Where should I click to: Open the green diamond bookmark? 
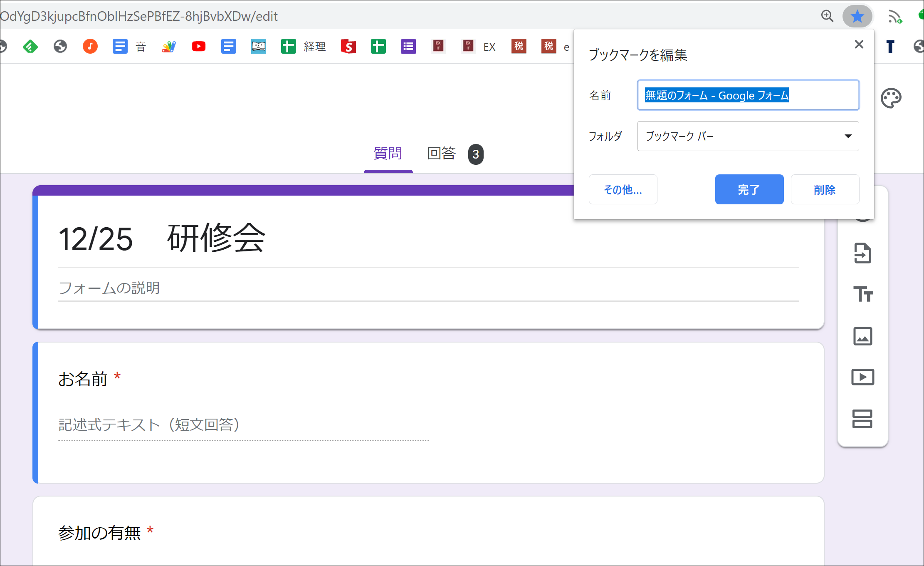(30, 46)
